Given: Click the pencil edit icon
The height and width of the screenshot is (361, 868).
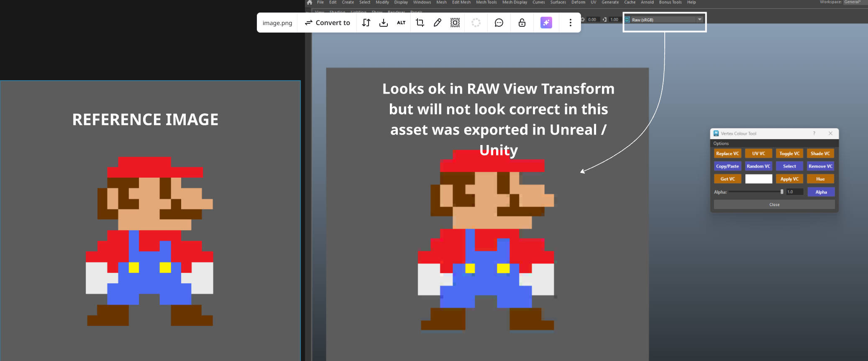Looking at the screenshot, I should tap(438, 23).
